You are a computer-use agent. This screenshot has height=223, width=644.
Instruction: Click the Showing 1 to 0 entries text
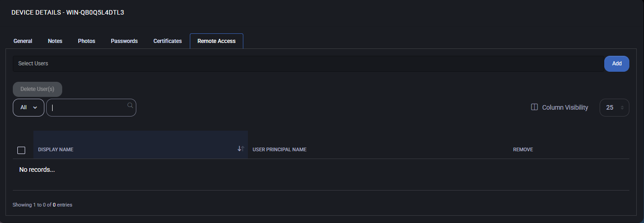(42, 205)
